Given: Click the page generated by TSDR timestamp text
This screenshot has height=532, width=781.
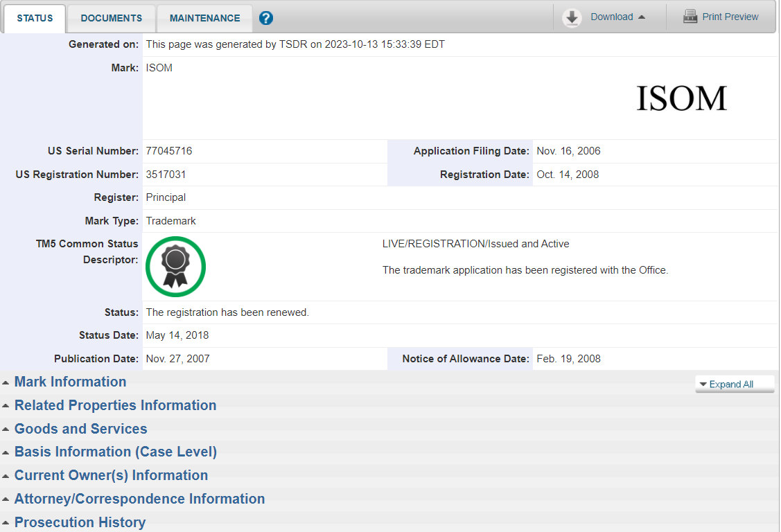Looking at the screenshot, I should [295, 44].
